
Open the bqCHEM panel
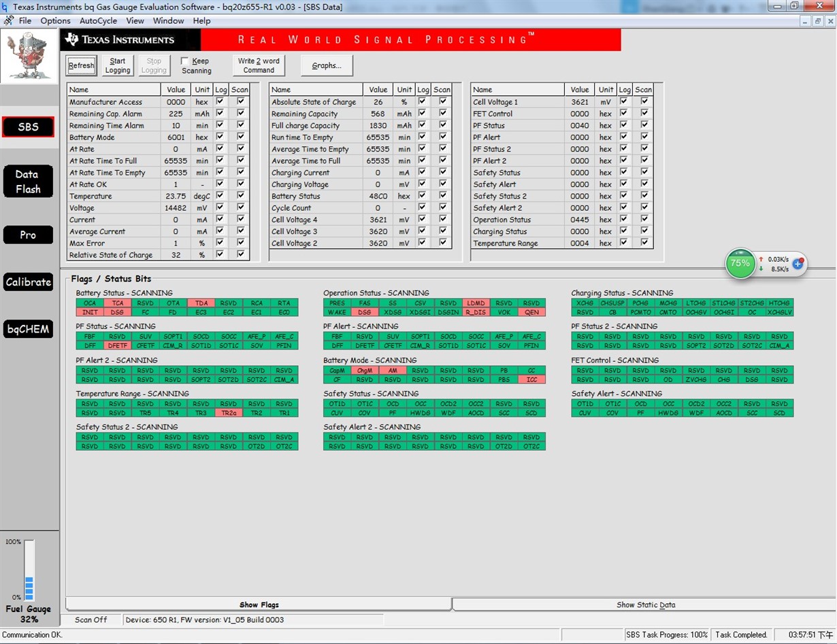click(x=28, y=329)
